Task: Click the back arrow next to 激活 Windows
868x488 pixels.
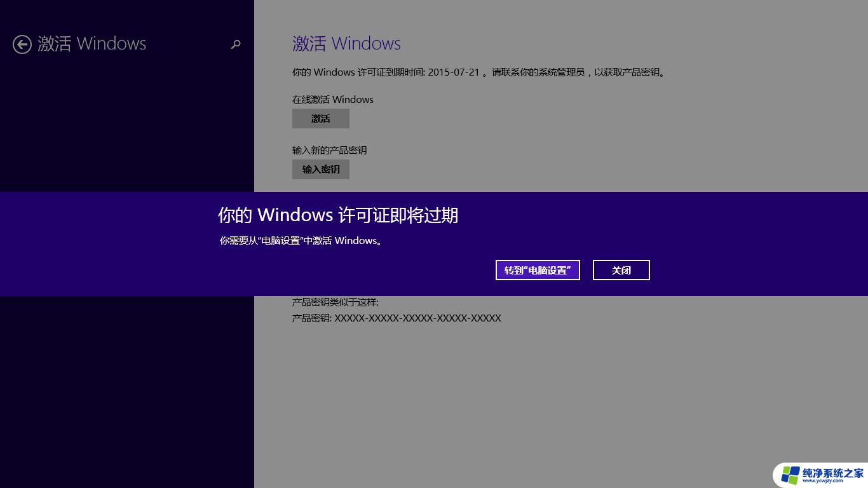Action: tap(22, 44)
